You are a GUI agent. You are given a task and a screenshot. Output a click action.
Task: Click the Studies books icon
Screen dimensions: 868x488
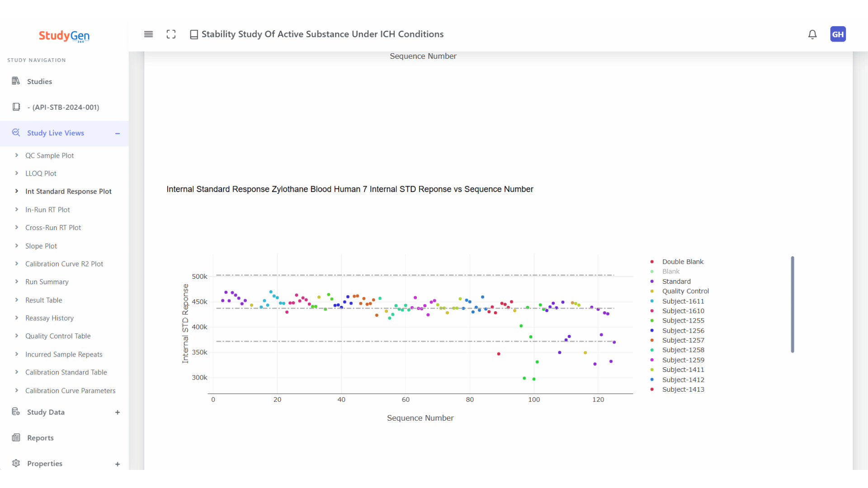pyautogui.click(x=16, y=81)
